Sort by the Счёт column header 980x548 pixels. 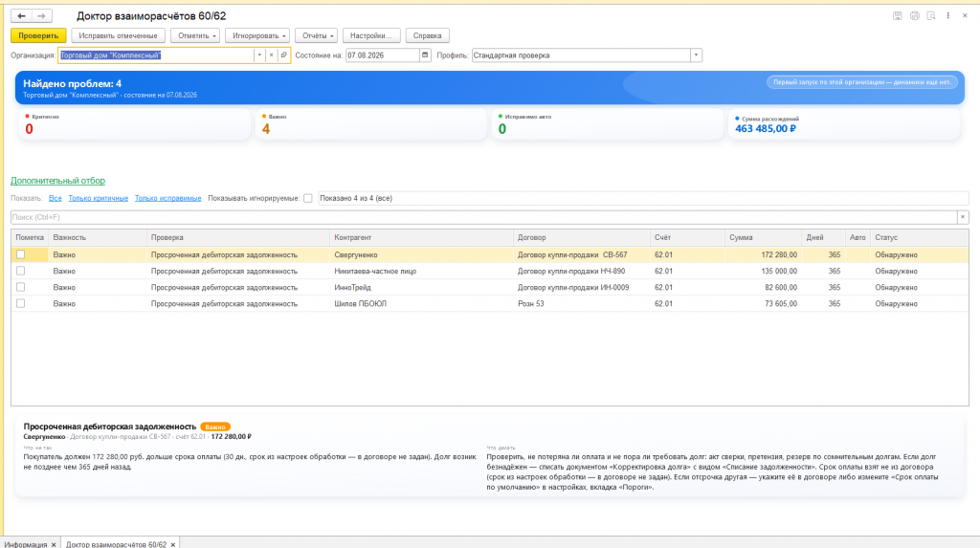pos(687,237)
